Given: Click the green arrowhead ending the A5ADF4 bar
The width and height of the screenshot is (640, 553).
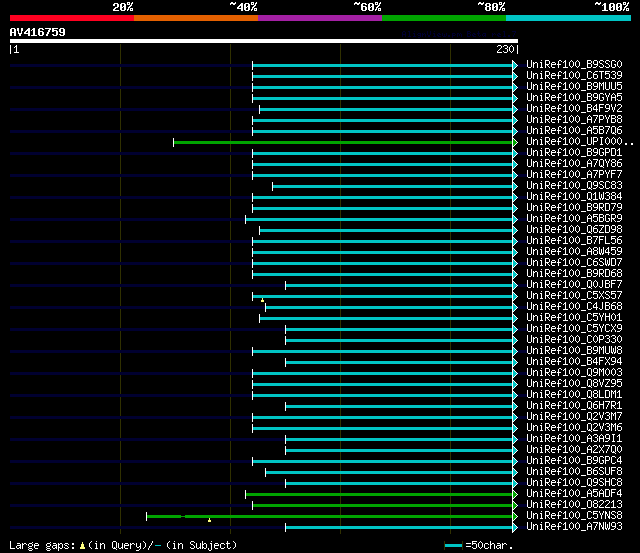Looking at the screenshot, I should [x=515, y=495].
